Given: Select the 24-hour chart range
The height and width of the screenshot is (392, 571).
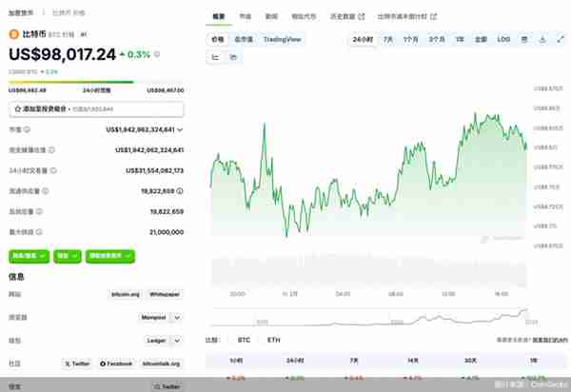Looking at the screenshot, I should point(363,39).
